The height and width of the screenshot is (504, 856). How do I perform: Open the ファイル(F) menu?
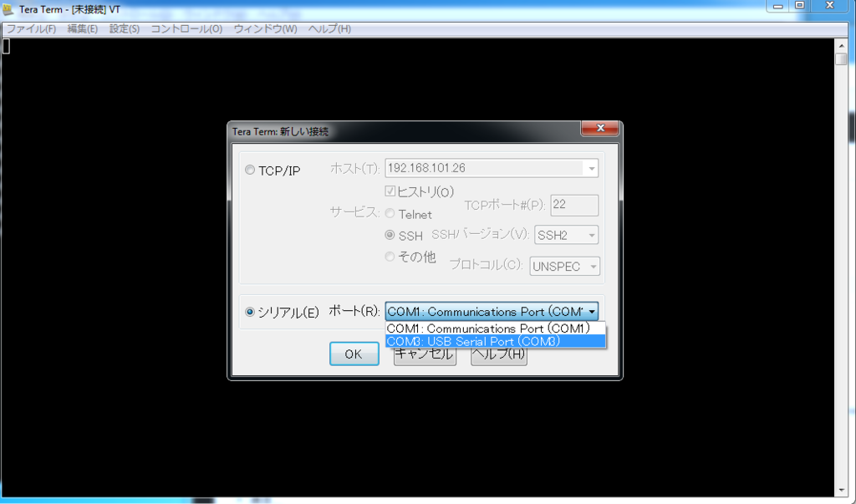[31, 29]
